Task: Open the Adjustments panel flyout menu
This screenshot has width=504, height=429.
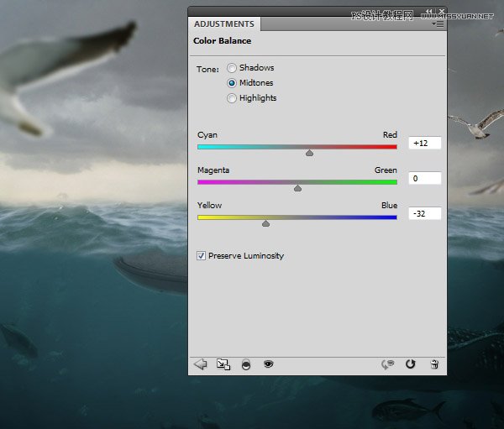Action: pos(437,25)
